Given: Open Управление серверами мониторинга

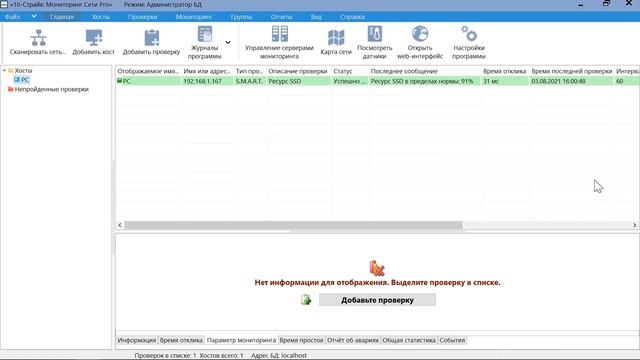Looking at the screenshot, I should coord(280,42).
